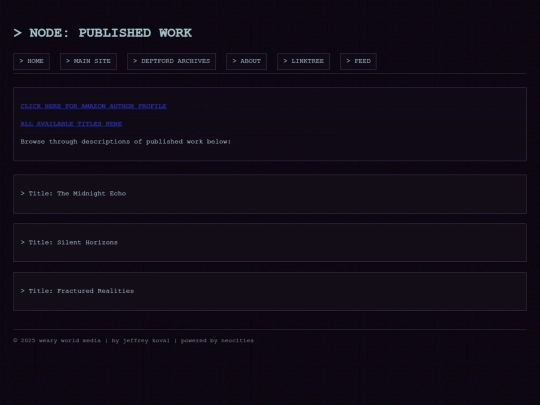Select the FEED nav item
Viewport: 540px width, 405px height.
tap(358, 61)
